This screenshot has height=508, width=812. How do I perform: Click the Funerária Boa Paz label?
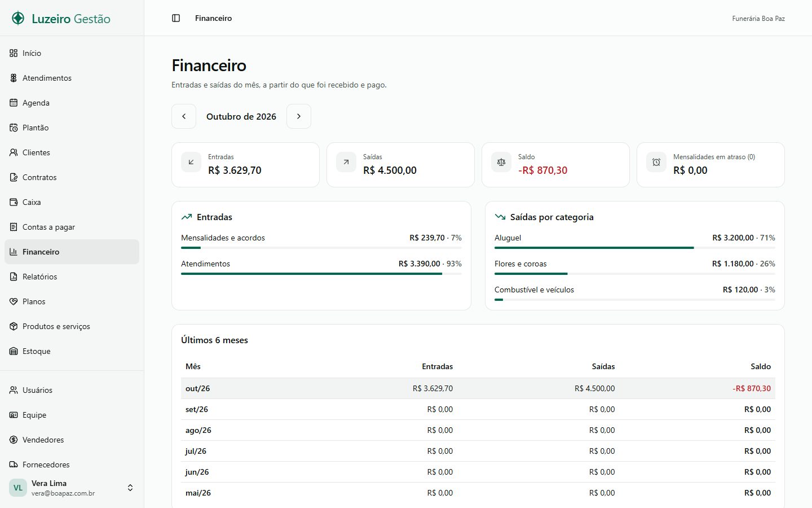[758, 19]
